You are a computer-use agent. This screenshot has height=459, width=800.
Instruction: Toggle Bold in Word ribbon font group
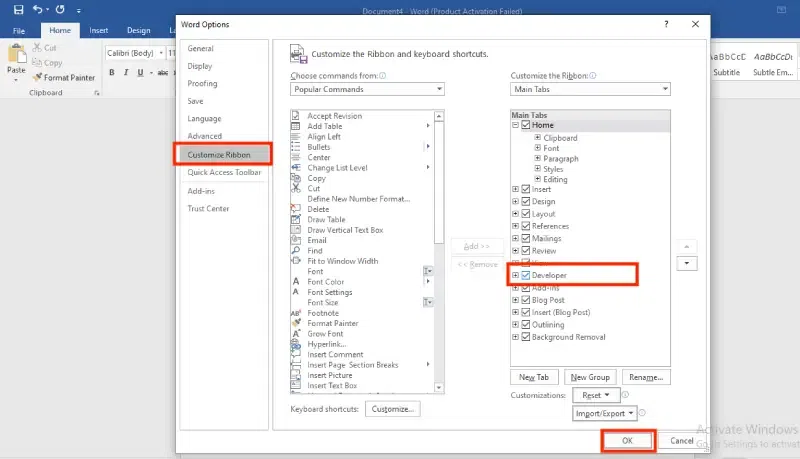(x=112, y=72)
